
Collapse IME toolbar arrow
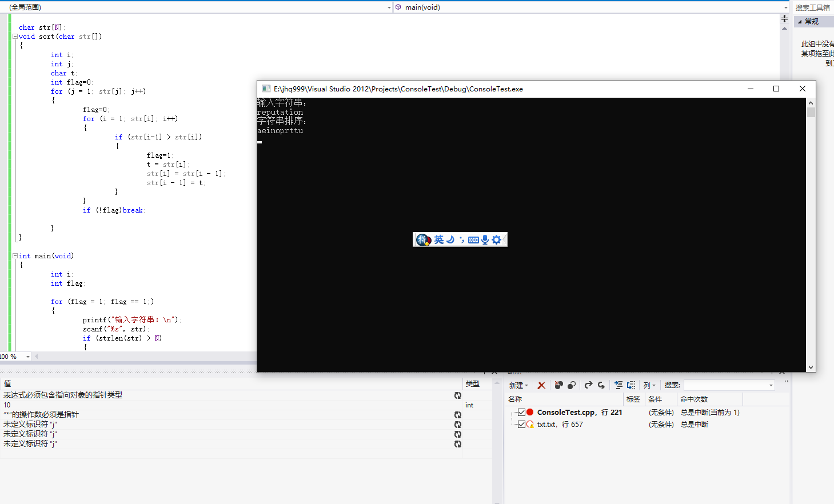click(504, 239)
